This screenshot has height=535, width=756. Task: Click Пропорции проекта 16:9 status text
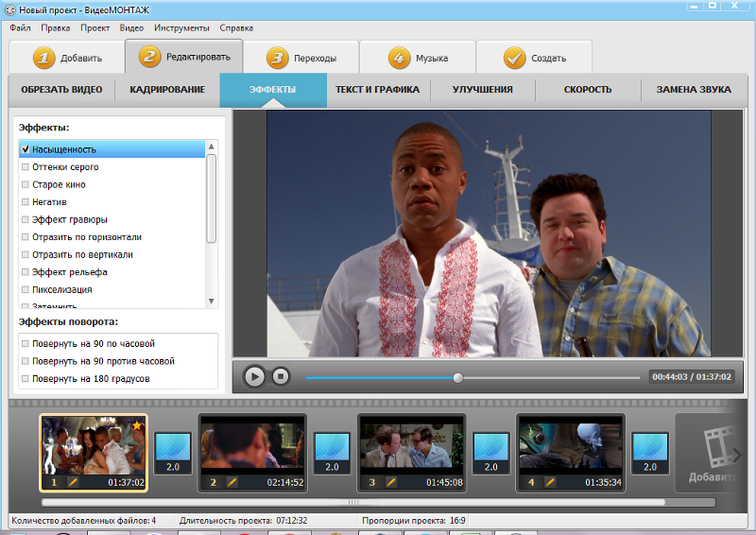coord(414,521)
